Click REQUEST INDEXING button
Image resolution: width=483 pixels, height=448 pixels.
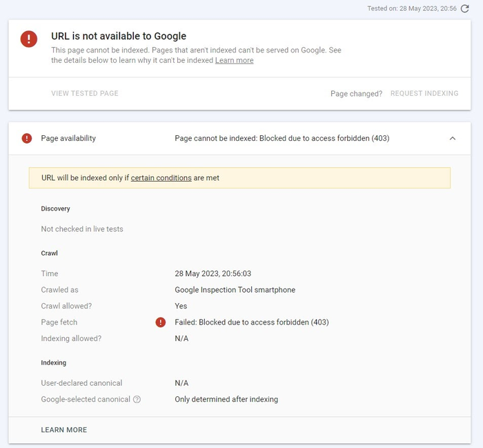pyautogui.click(x=424, y=93)
